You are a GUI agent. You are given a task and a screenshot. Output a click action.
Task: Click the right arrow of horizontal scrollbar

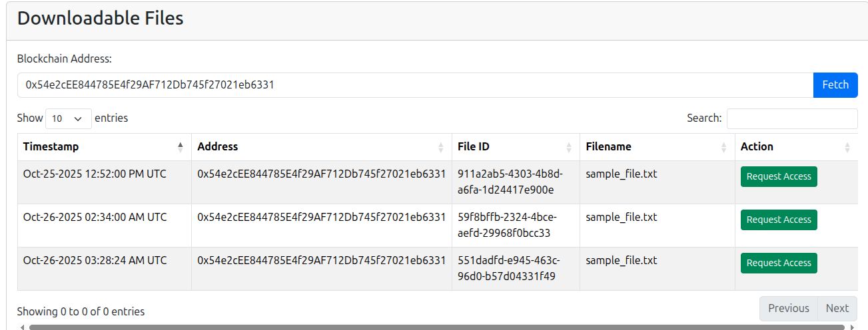853,327
